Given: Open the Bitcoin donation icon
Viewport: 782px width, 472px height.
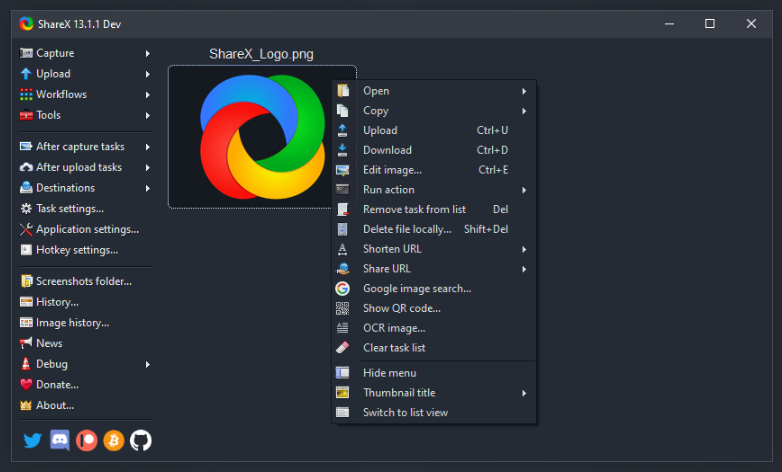Looking at the screenshot, I should (x=114, y=441).
